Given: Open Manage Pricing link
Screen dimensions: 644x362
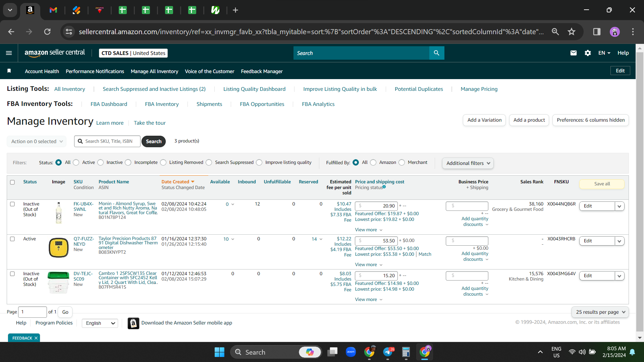Looking at the screenshot, I should tap(479, 89).
